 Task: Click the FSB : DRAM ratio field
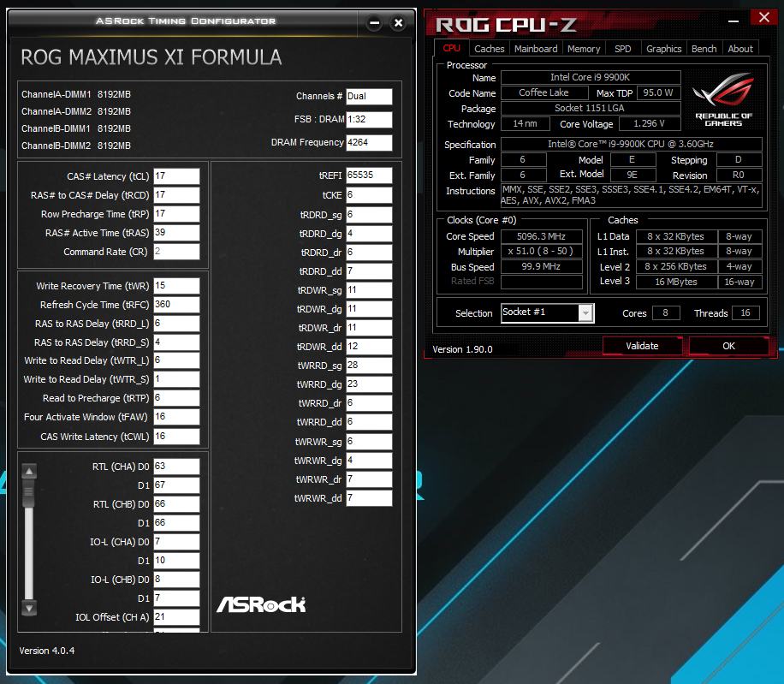[369, 119]
